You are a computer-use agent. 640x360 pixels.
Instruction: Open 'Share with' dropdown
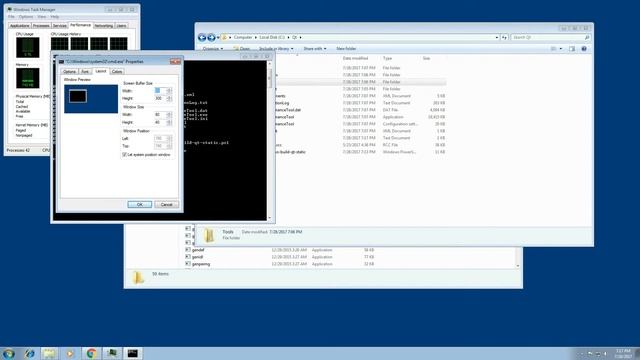point(315,49)
